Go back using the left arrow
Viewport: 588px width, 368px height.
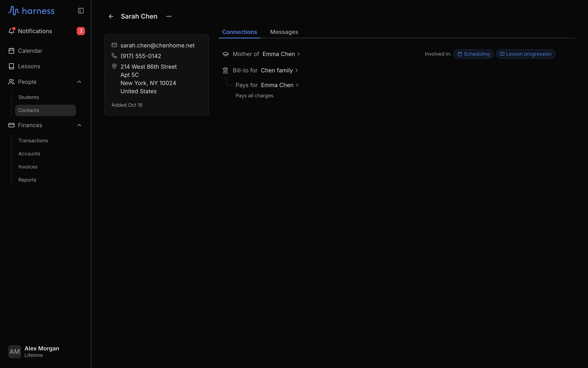(x=111, y=16)
